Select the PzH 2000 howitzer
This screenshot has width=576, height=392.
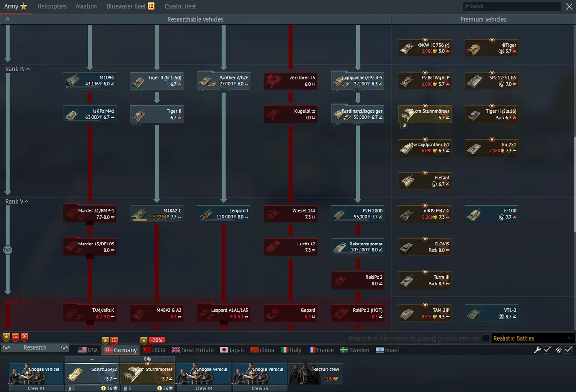[358, 214]
